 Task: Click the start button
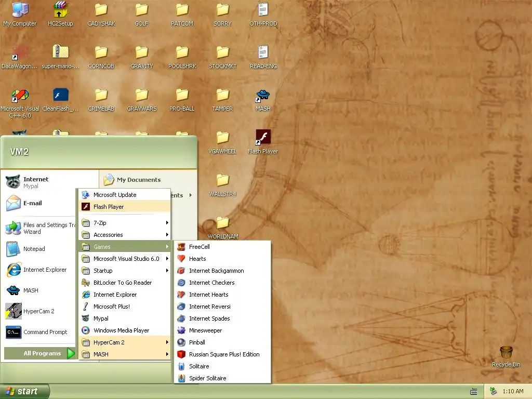pos(24,391)
